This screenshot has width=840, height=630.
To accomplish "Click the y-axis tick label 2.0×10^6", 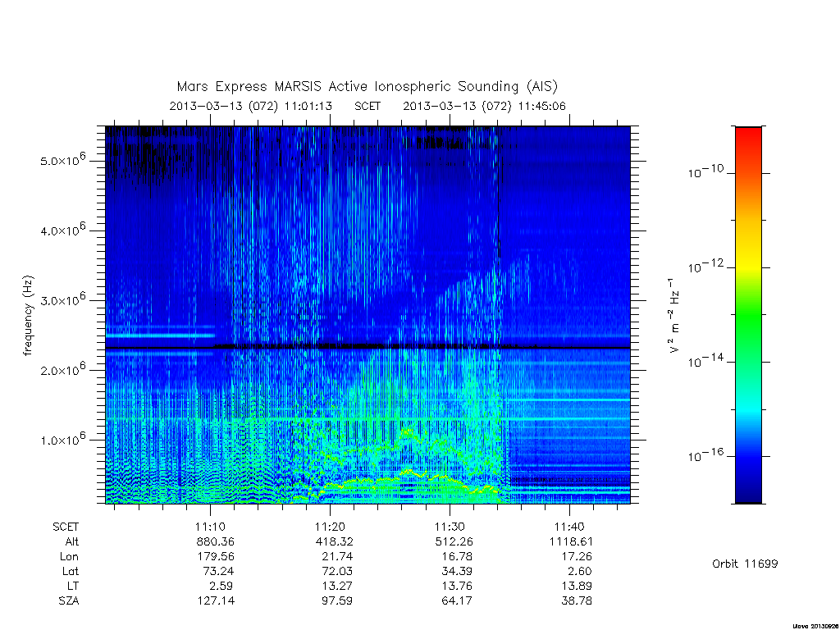I will coord(62,368).
